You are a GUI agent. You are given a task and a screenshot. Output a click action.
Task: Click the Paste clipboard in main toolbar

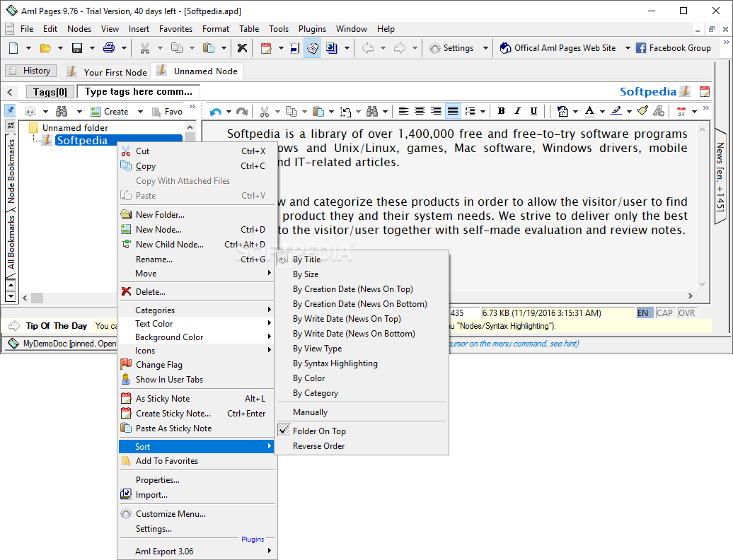209,47
